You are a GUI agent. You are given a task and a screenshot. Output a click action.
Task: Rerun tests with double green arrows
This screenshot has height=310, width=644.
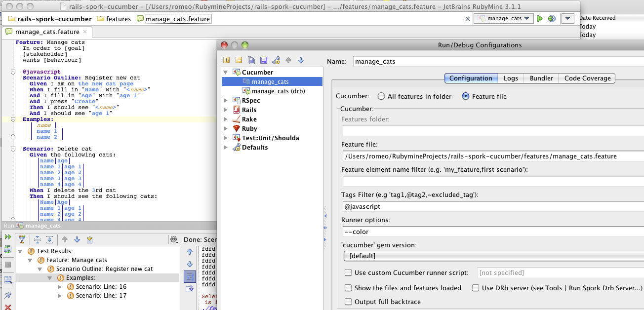pos(7,237)
